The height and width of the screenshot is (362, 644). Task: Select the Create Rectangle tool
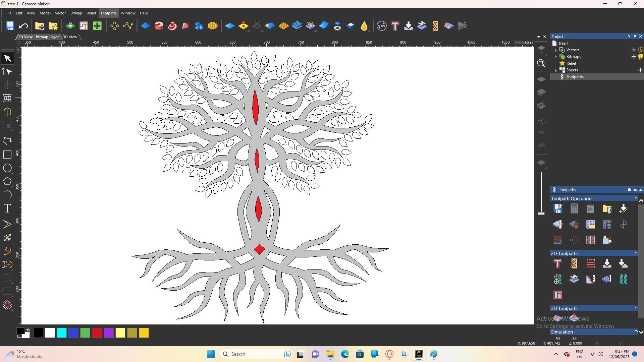[7, 155]
